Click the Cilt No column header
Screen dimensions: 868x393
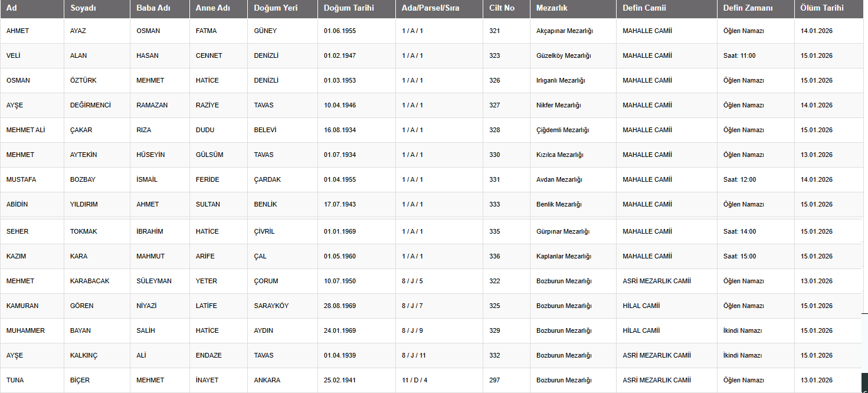(502, 8)
